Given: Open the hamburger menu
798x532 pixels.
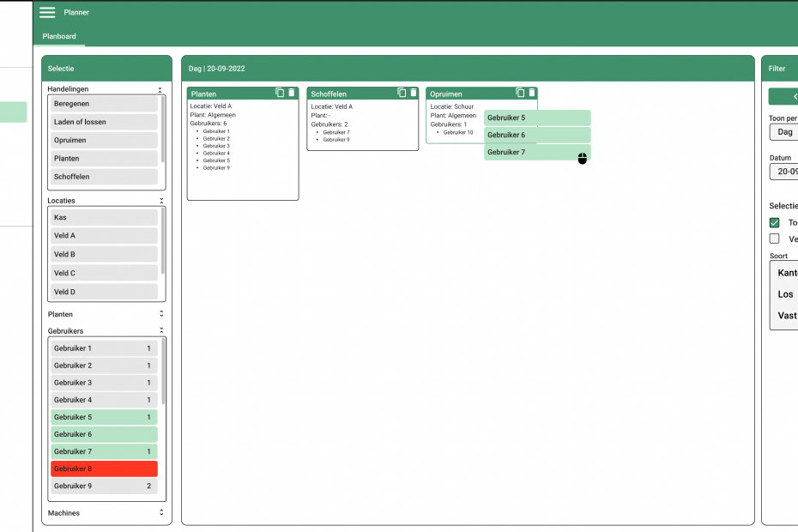Looking at the screenshot, I should coord(47,12).
